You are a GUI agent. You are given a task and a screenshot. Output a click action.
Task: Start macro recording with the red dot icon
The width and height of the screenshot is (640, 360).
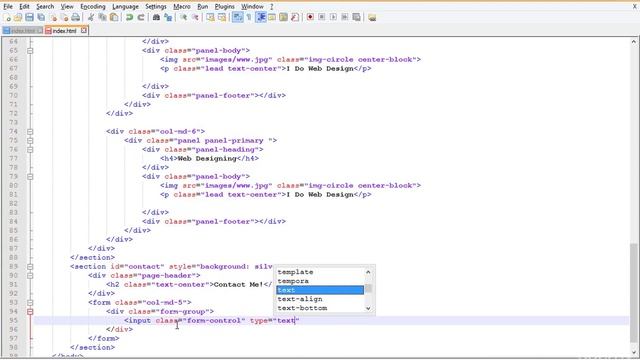tap(310, 17)
